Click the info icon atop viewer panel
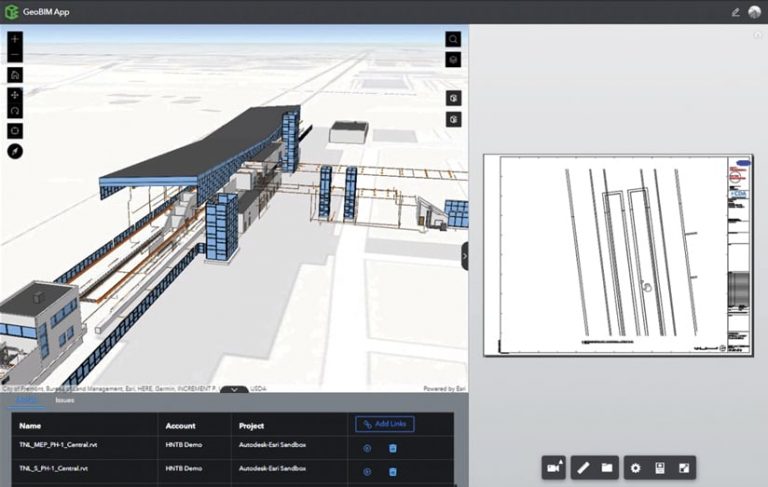768x487 pixels. point(757,35)
